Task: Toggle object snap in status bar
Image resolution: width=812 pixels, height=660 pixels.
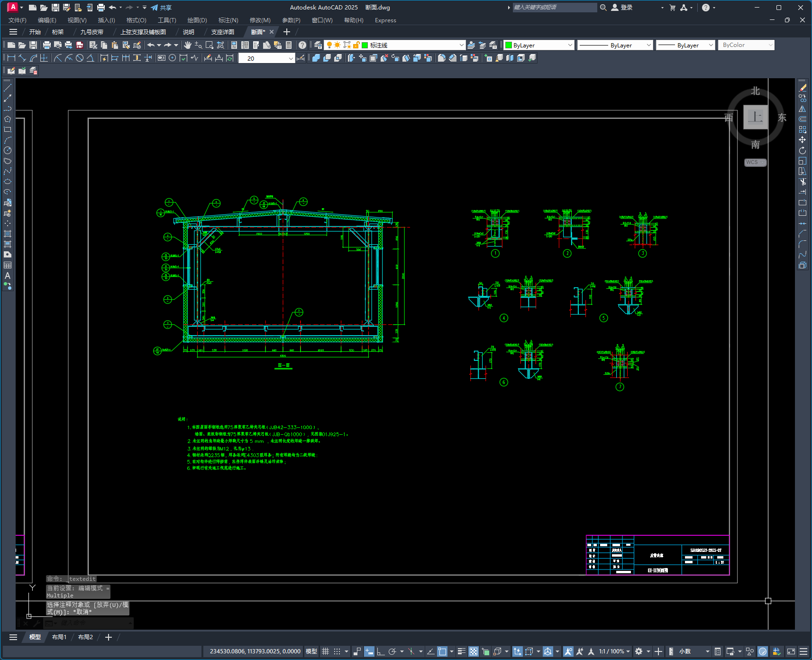Action: click(x=442, y=651)
